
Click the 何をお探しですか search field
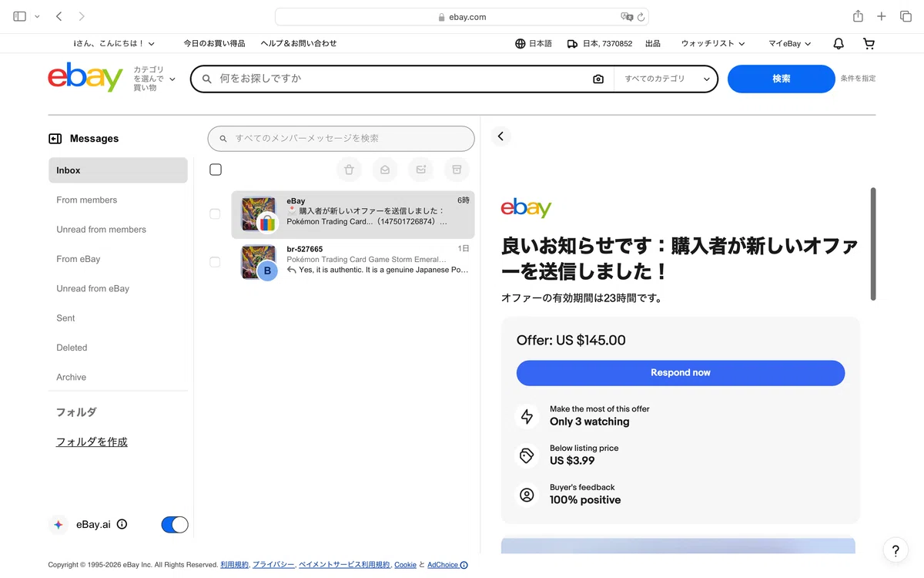(x=400, y=79)
